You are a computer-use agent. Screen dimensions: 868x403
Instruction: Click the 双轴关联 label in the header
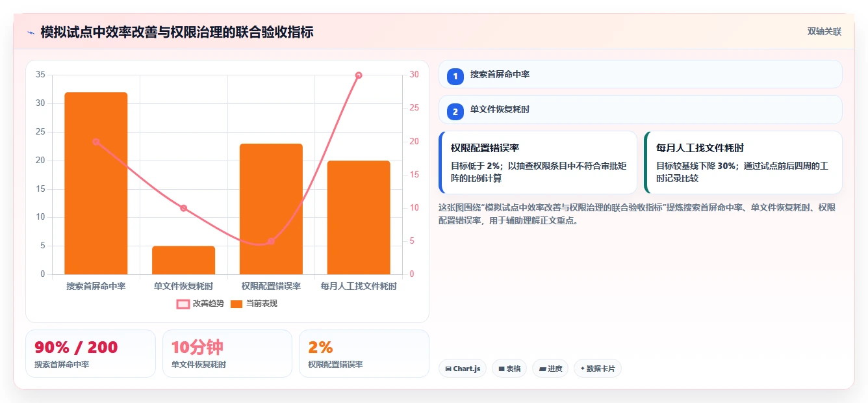coord(824,32)
